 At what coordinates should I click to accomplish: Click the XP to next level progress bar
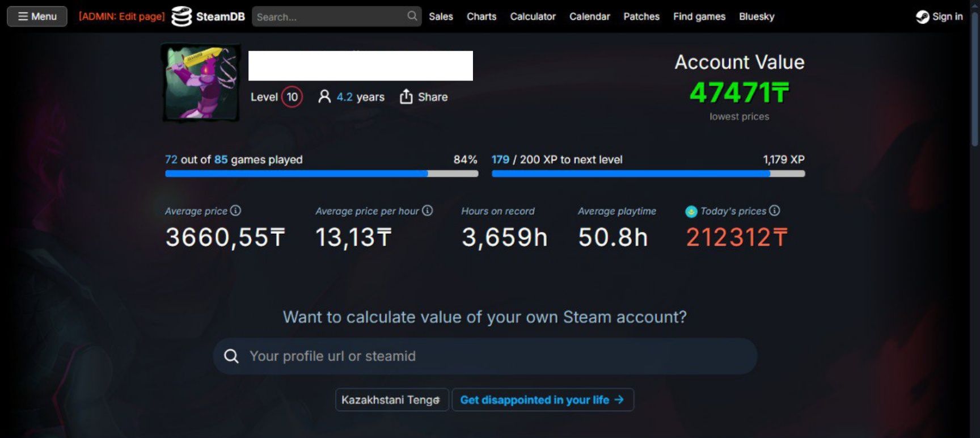(648, 174)
